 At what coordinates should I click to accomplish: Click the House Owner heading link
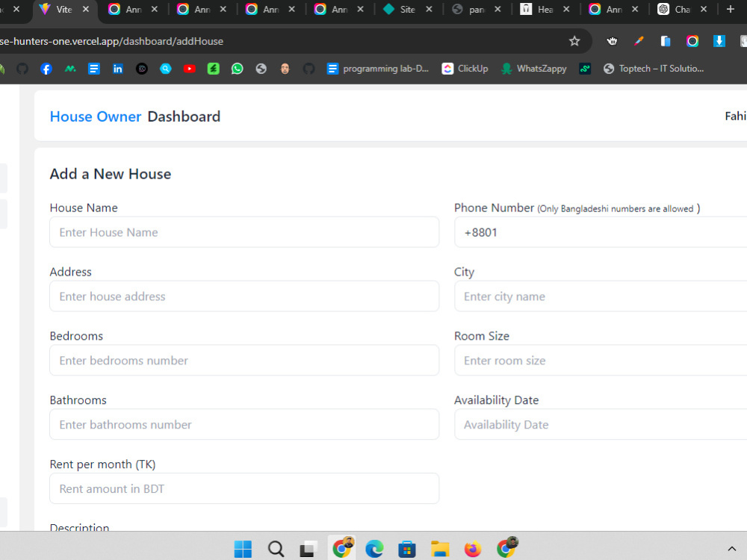click(96, 116)
